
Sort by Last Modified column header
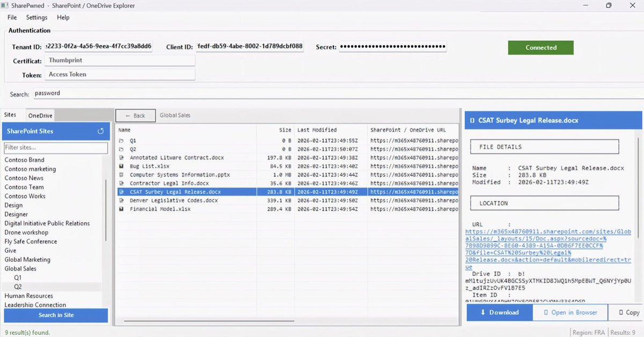(x=331, y=130)
